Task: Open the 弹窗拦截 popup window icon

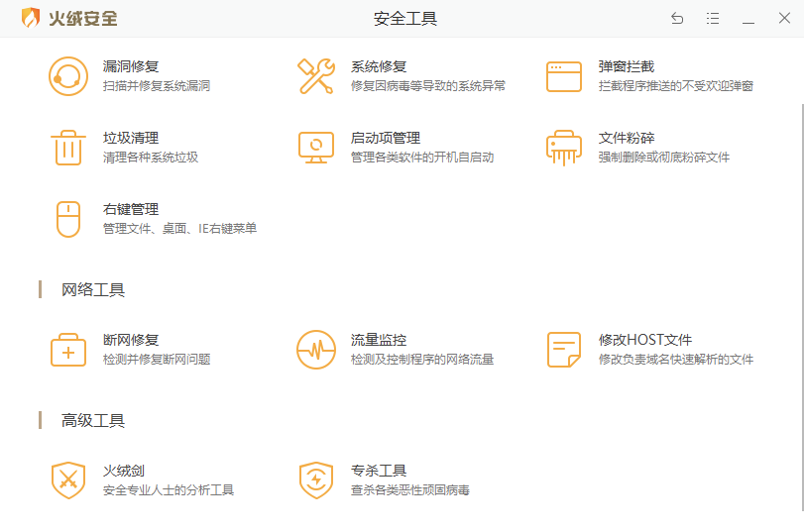Action: coord(563,77)
